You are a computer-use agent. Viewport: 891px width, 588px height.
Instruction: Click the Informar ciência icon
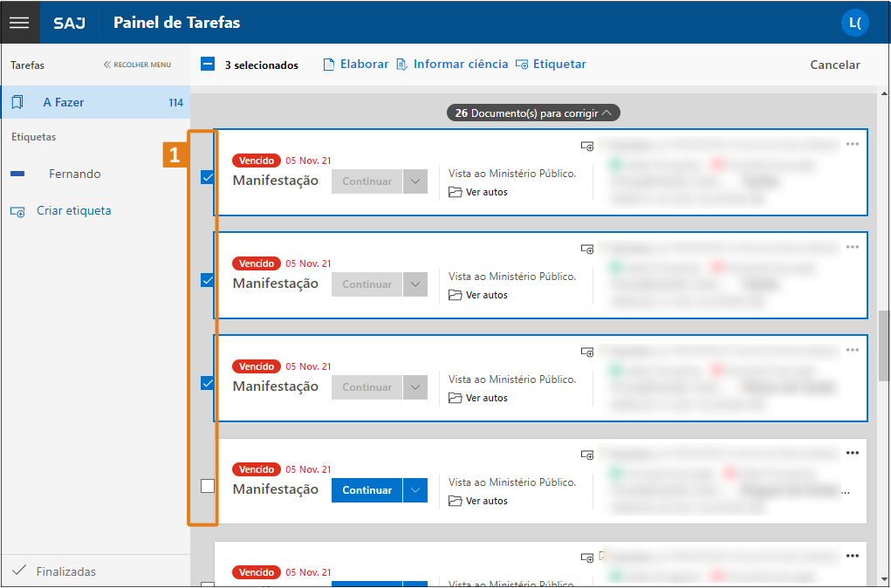coord(401,65)
